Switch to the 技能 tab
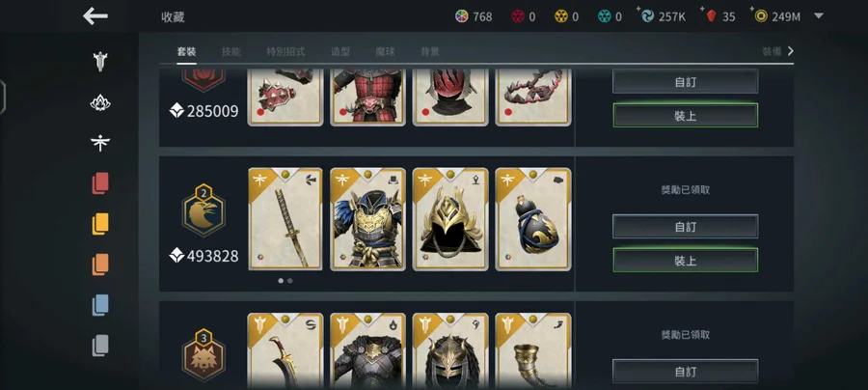 pyautogui.click(x=231, y=51)
